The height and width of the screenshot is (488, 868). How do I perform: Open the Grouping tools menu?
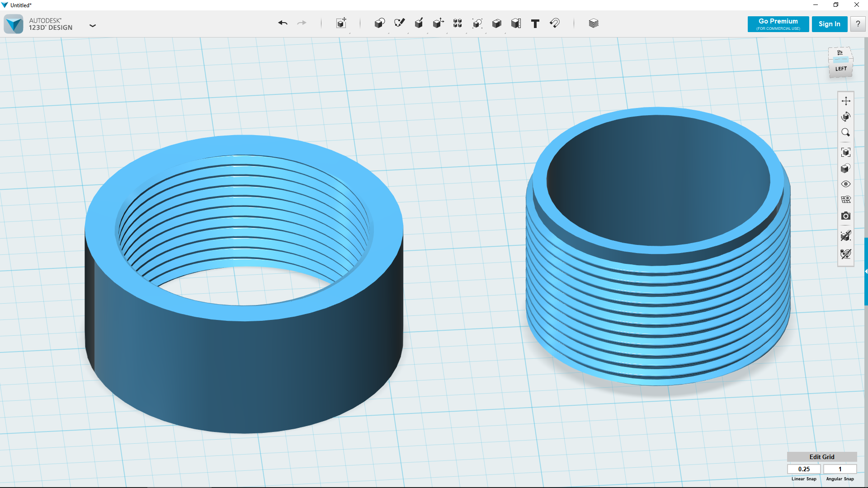pos(477,23)
